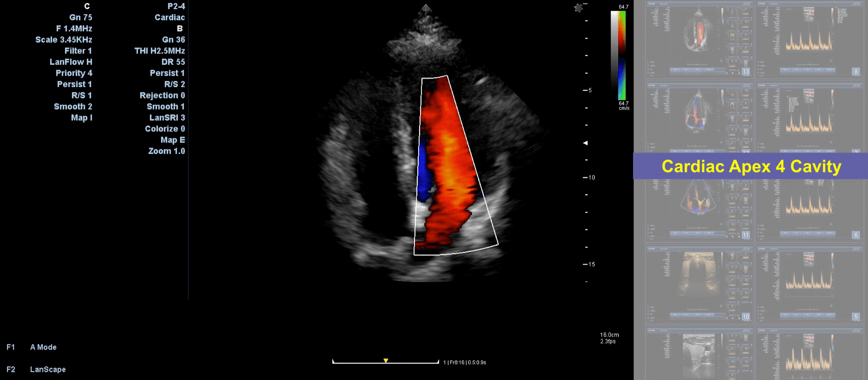Click the '64.7 cm/s' lower velocity label

click(624, 106)
